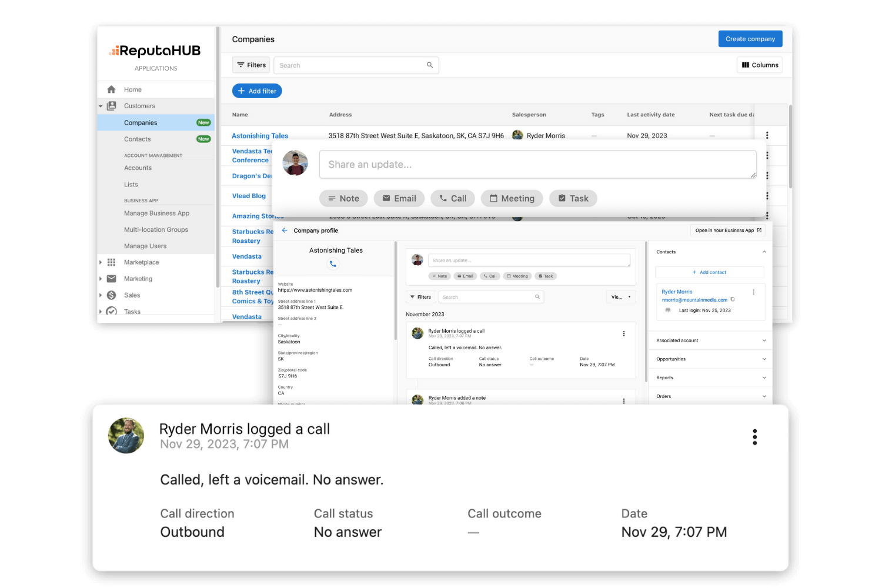Select Companies in the sidebar
Image resolution: width=882 pixels, height=588 pixels.
[156, 123]
